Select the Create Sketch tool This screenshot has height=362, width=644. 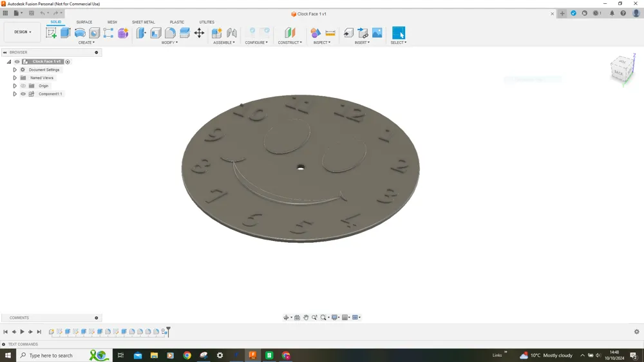point(52,33)
